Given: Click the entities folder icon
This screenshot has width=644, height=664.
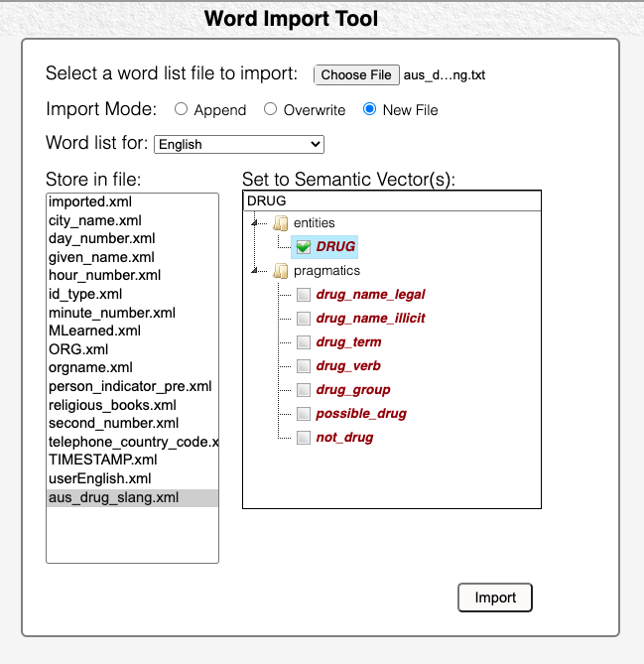Looking at the screenshot, I should 280,223.
